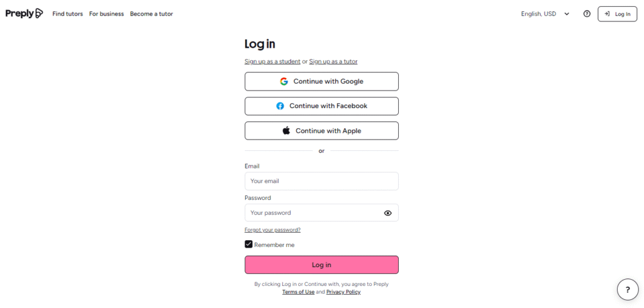
Task: Click the help question mark icon in header
Action: pos(587,14)
